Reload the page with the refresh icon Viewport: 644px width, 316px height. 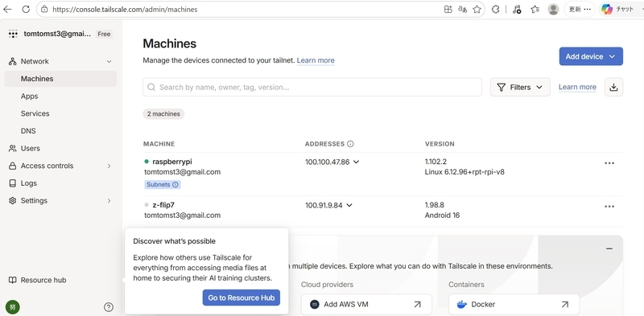click(x=26, y=9)
